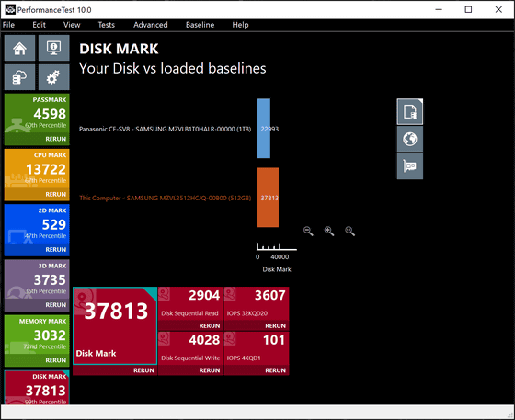Zoom in the Disk Mark chart
515x420 pixels.
pos(329,231)
